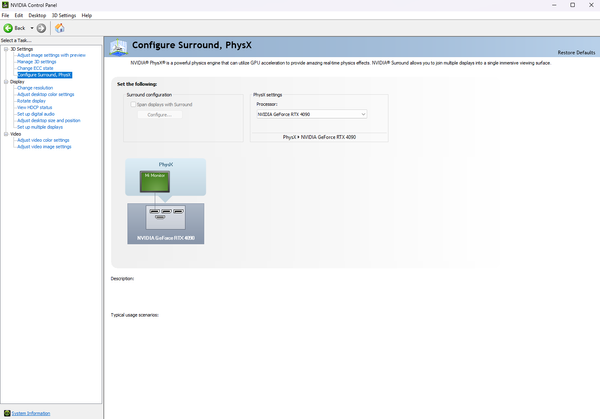The height and width of the screenshot is (419, 600).
Task: Collapse the Video tree node
Action: [x=5, y=133]
